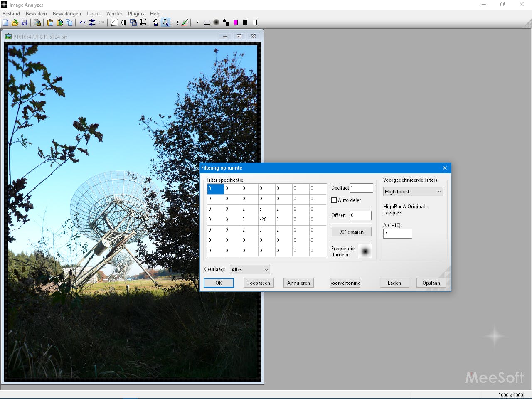Click the Toepassen button
Screen dimensions: 532x399
(x=259, y=283)
